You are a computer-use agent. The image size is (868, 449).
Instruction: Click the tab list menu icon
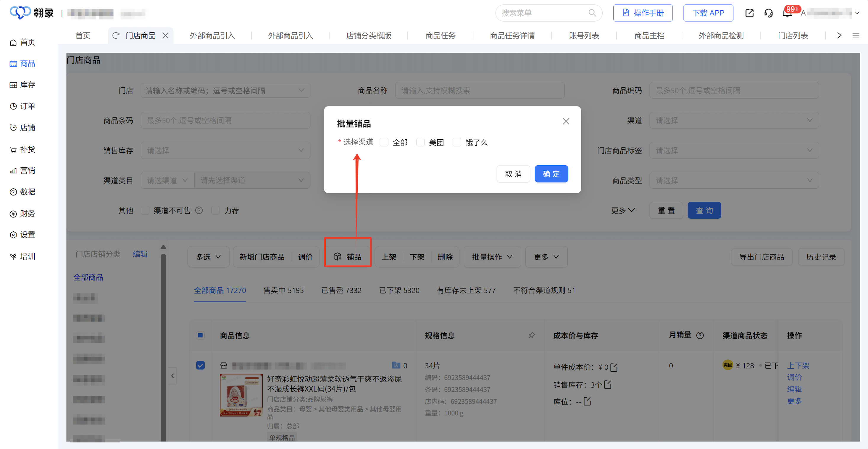click(856, 35)
